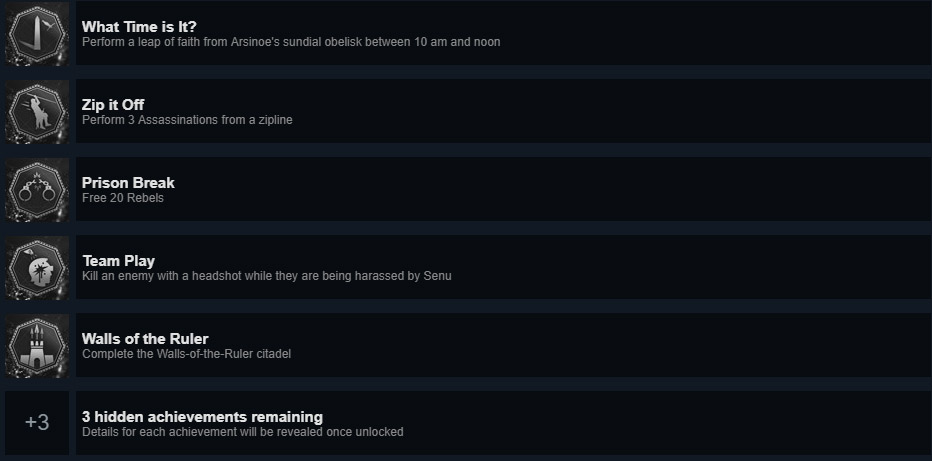Click details revealed once unlocked text

(x=242, y=432)
